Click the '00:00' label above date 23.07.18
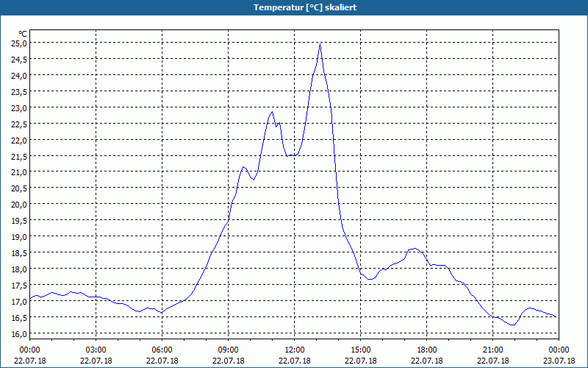This screenshot has height=368, width=588. pyautogui.click(x=559, y=350)
